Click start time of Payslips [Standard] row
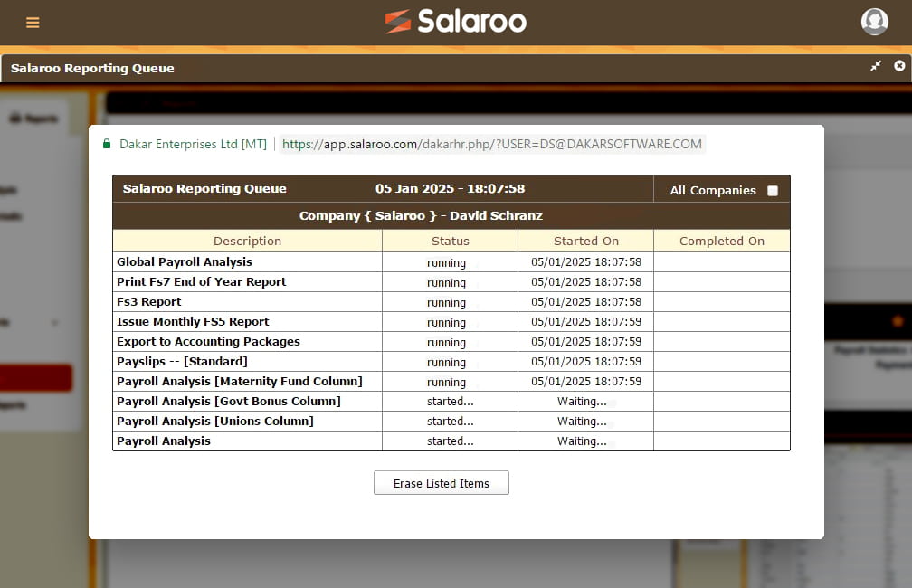 pos(586,361)
